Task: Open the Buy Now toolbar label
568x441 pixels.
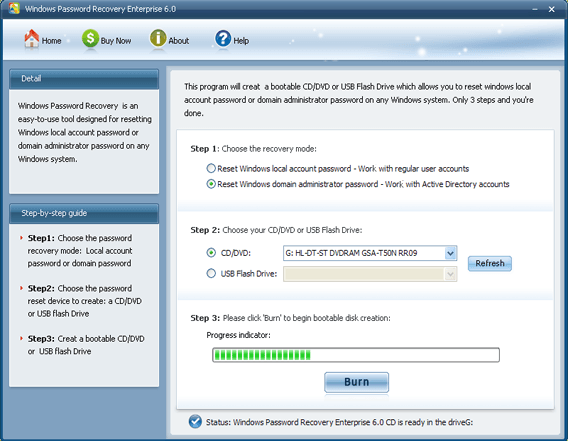Action: coord(116,41)
